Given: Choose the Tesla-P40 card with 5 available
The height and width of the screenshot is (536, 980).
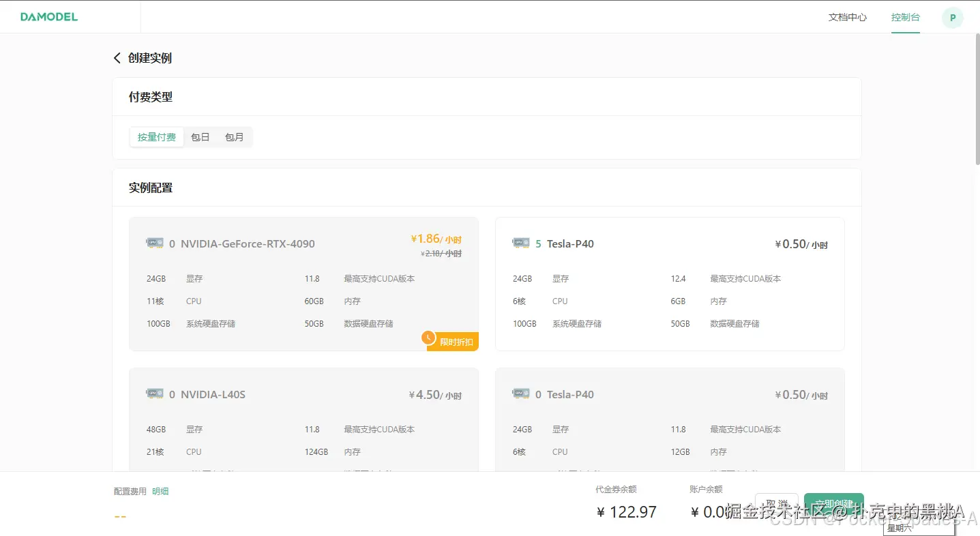Looking at the screenshot, I should click(670, 284).
